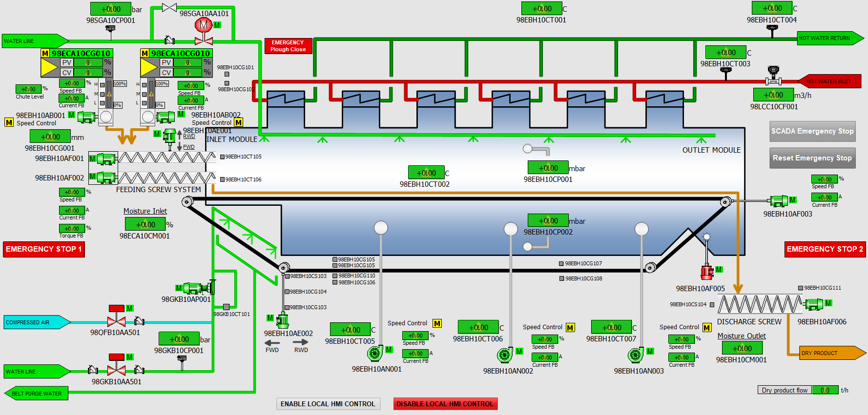Click ENABLE LOCAL HMI CONTROL
The height and width of the screenshot is (415, 868).
click(328, 404)
